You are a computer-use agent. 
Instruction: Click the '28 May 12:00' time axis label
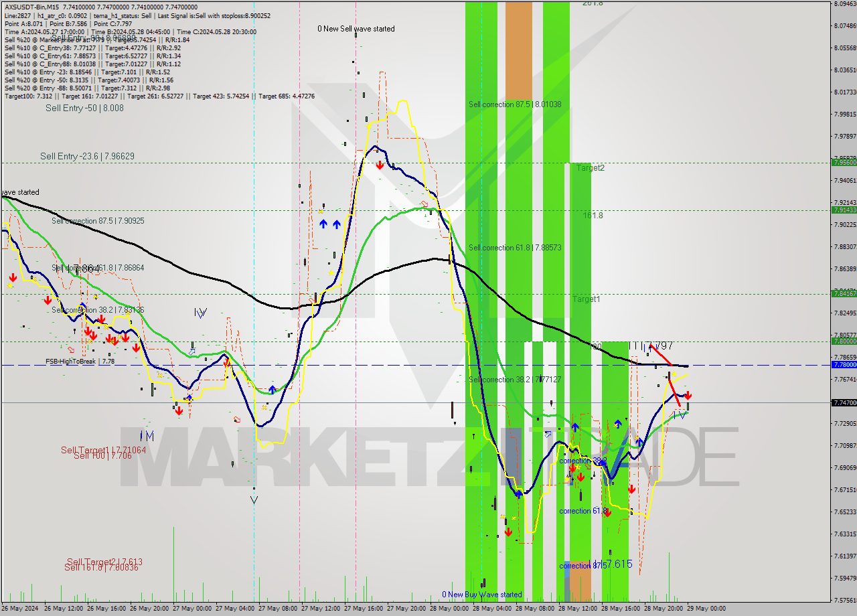coord(578,609)
